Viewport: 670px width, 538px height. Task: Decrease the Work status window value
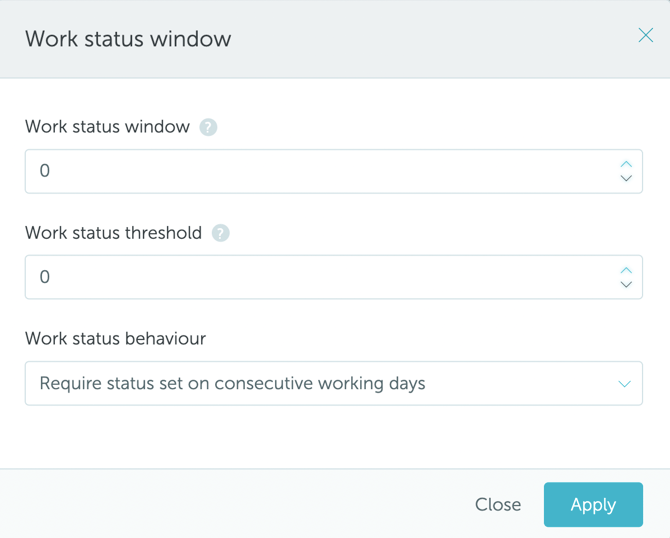[x=626, y=179]
